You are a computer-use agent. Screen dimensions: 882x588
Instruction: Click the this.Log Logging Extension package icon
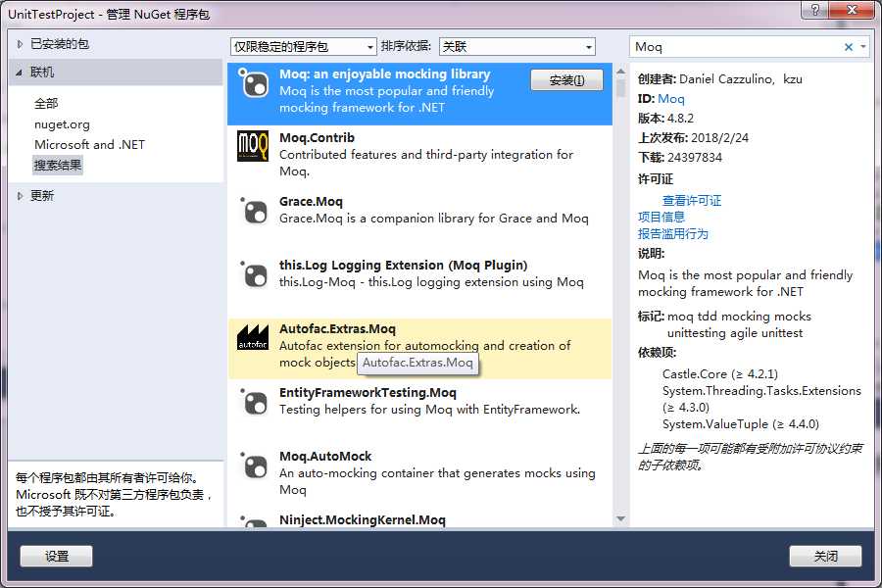click(x=253, y=275)
